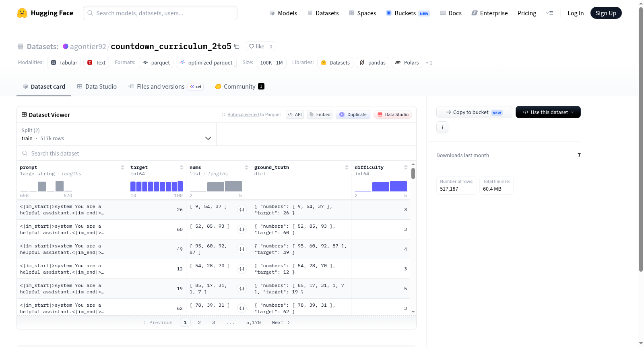The height and width of the screenshot is (347, 644).
Task: Select the optimized-parquet format tag
Action: pos(206,62)
